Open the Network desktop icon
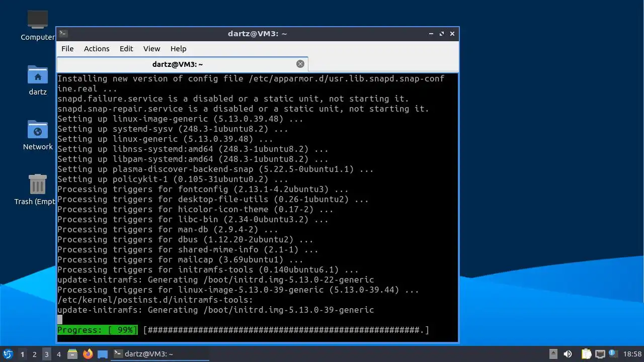 (x=38, y=130)
